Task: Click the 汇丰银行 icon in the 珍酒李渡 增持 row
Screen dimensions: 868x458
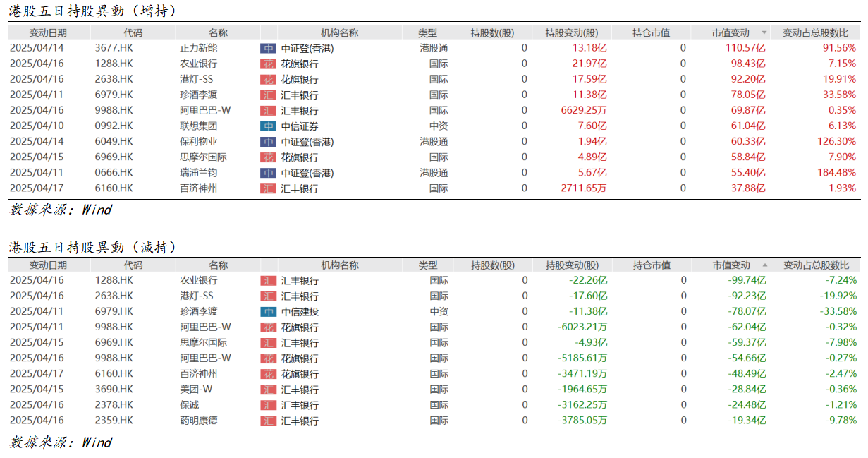Action: point(269,95)
